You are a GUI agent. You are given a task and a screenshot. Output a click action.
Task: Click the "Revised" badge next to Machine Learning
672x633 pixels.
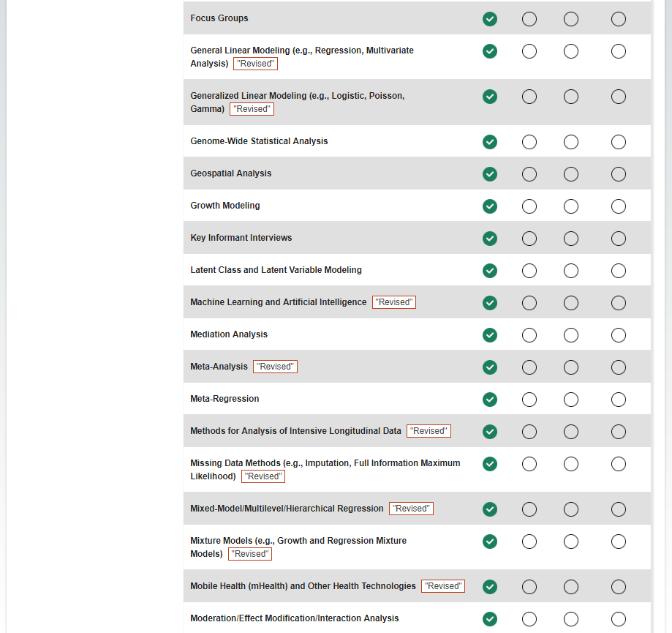[x=394, y=302]
